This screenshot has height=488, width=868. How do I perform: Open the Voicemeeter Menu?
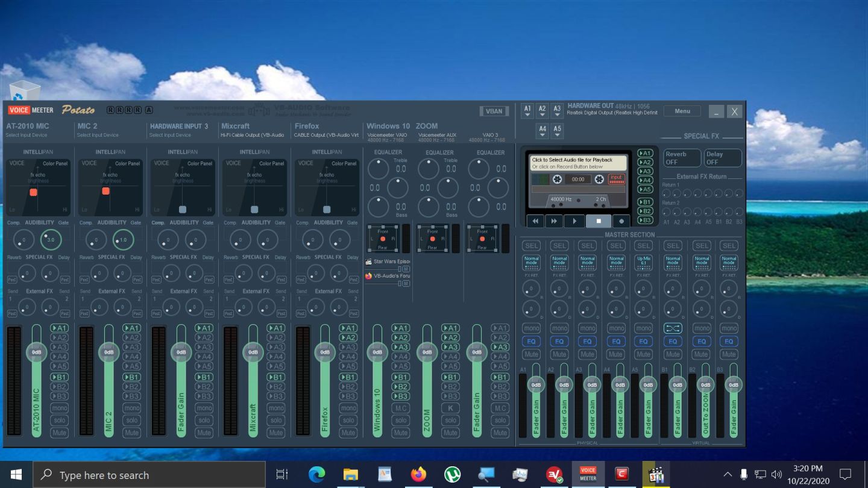pyautogui.click(x=682, y=111)
